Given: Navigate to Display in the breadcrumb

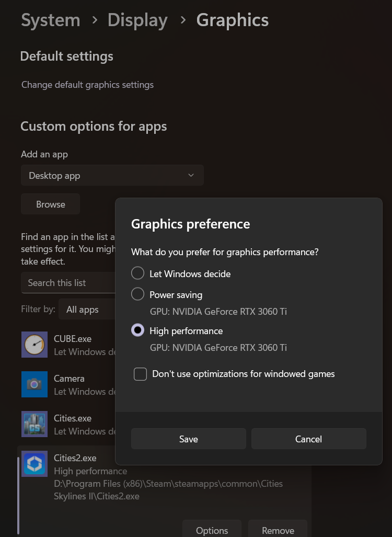Looking at the screenshot, I should 137,20.
